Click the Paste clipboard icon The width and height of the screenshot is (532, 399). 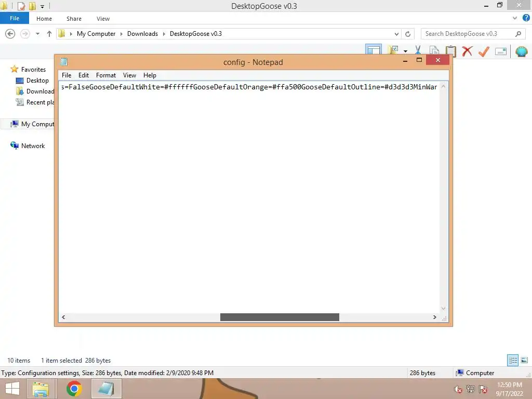click(450, 51)
